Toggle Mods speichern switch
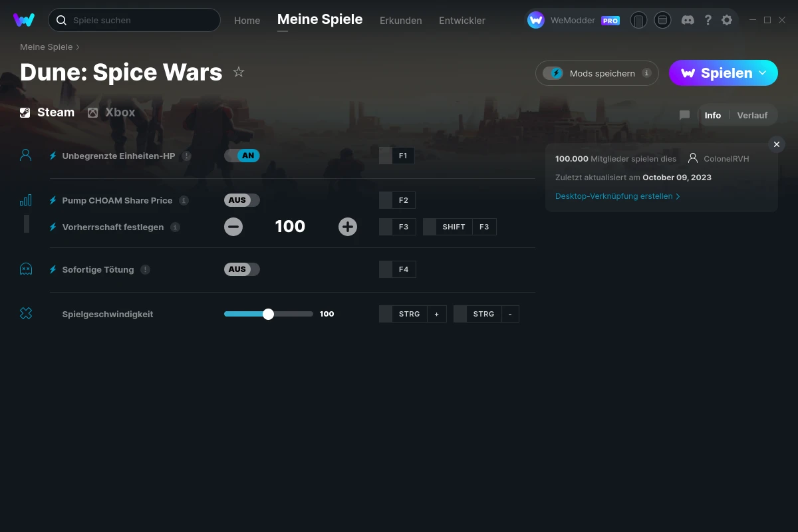Image resolution: width=798 pixels, height=532 pixels. click(553, 73)
